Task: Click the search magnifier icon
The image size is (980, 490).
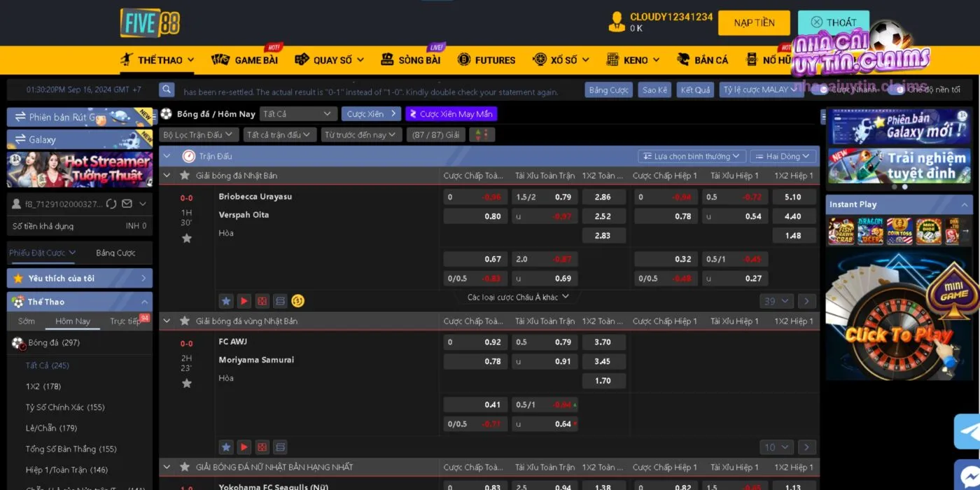Action: click(167, 90)
